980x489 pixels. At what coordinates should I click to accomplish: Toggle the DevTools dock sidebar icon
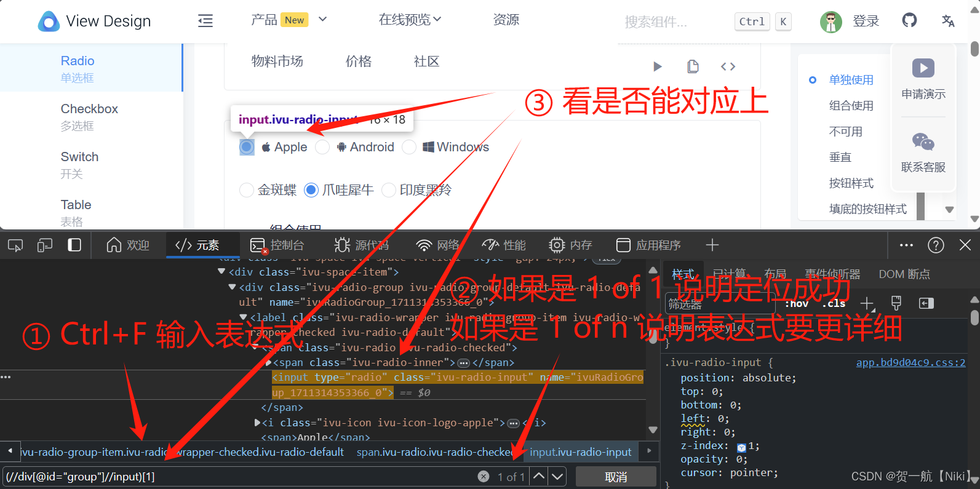pyautogui.click(x=74, y=245)
